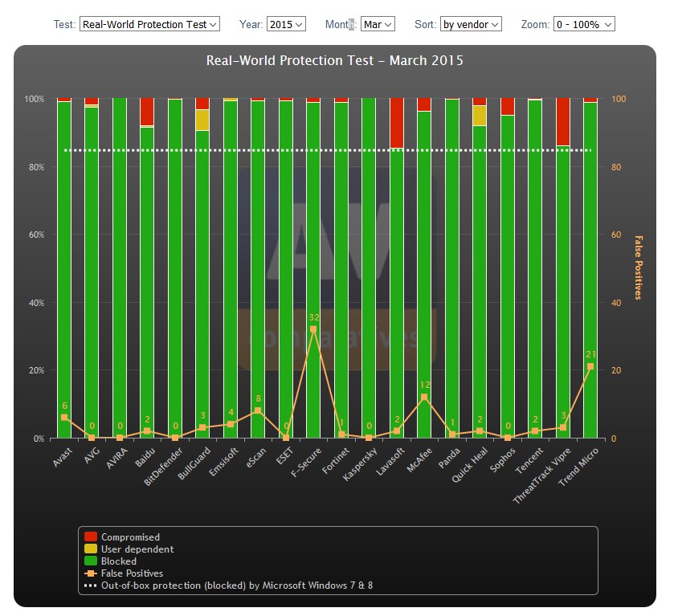Click the red Compromised segment of Sophos bar
The image size is (678, 616).
(507, 106)
